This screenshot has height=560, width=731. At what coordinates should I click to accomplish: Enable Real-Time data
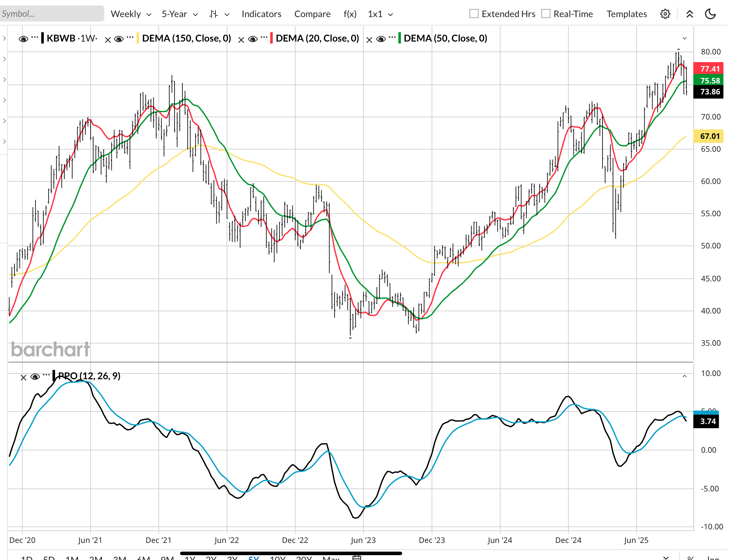(x=546, y=14)
